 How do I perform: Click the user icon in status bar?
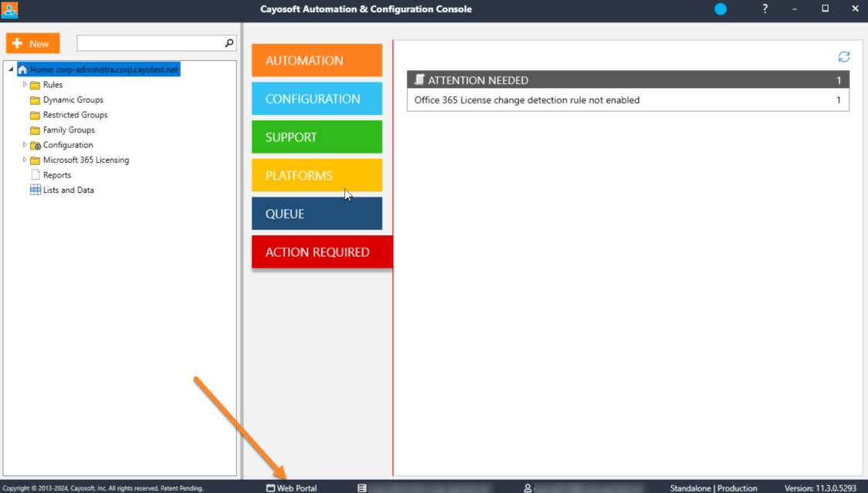tap(527, 488)
